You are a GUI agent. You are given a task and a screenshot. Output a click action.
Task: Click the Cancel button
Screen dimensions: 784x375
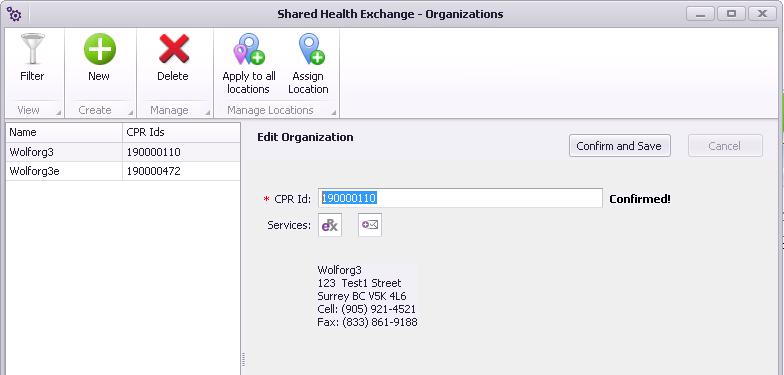tap(725, 146)
